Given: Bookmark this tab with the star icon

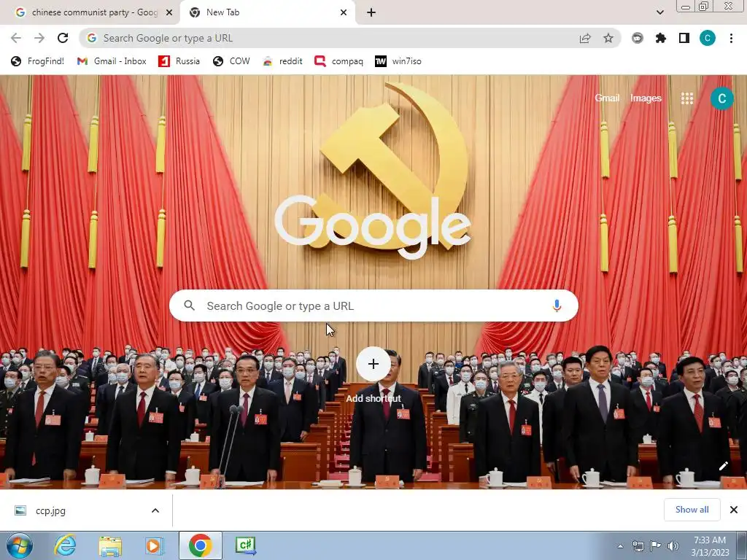Looking at the screenshot, I should [608, 38].
